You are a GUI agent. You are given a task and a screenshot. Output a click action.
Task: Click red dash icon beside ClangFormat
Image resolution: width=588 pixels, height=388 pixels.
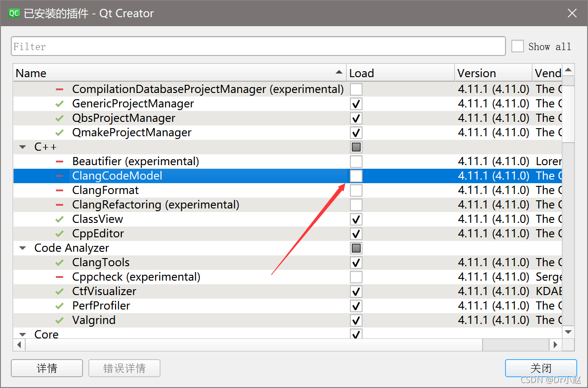click(60, 190)
